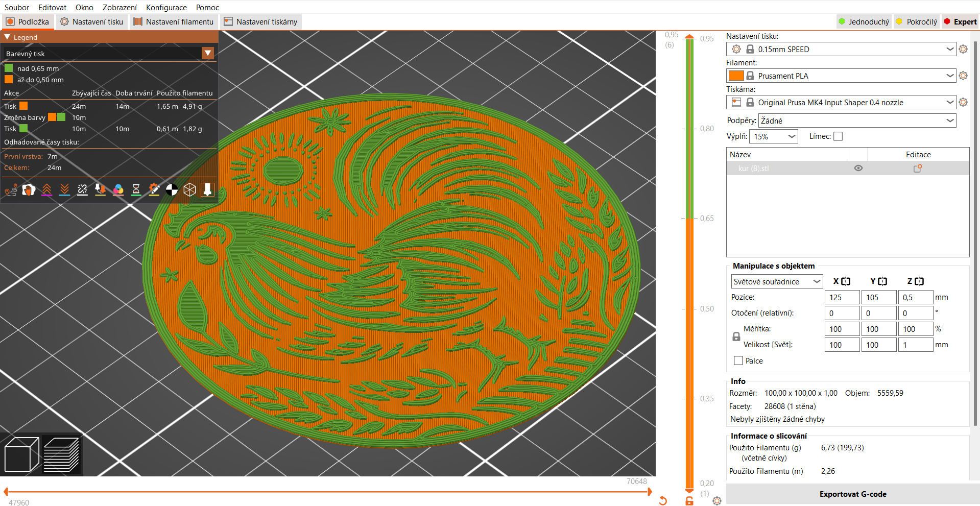Toggle print pauses hourglass icon
Image resolution: width=980 pixels, height=506 pixels.
136,190
